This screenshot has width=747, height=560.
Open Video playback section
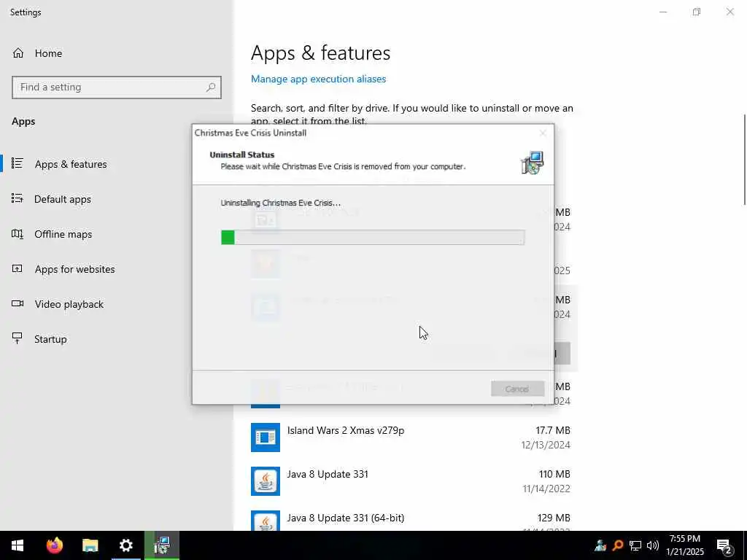click(69, 304)
